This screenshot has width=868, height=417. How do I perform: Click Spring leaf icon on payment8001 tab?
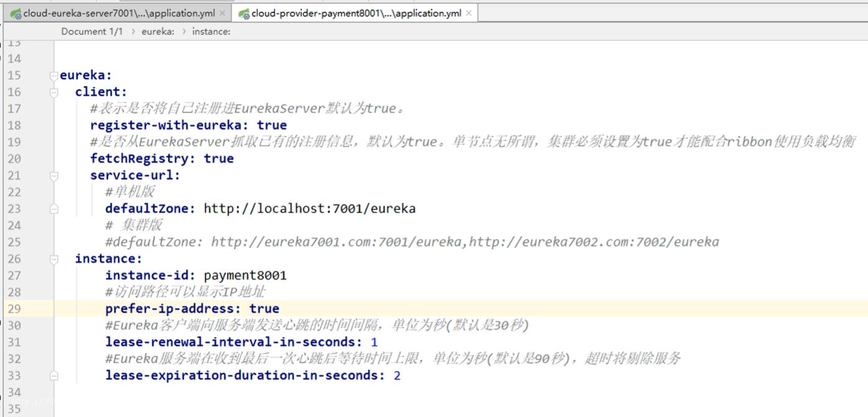pyautogui.click(x=244, y=14)
